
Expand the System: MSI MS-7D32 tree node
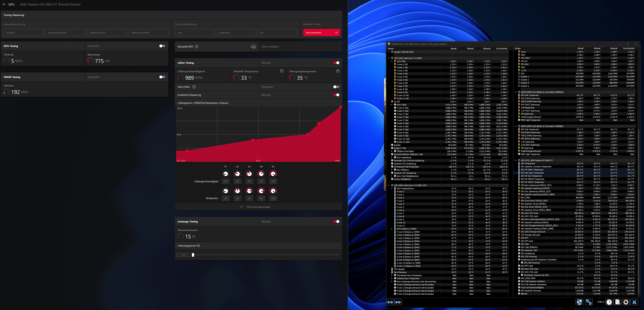[389, 52]
